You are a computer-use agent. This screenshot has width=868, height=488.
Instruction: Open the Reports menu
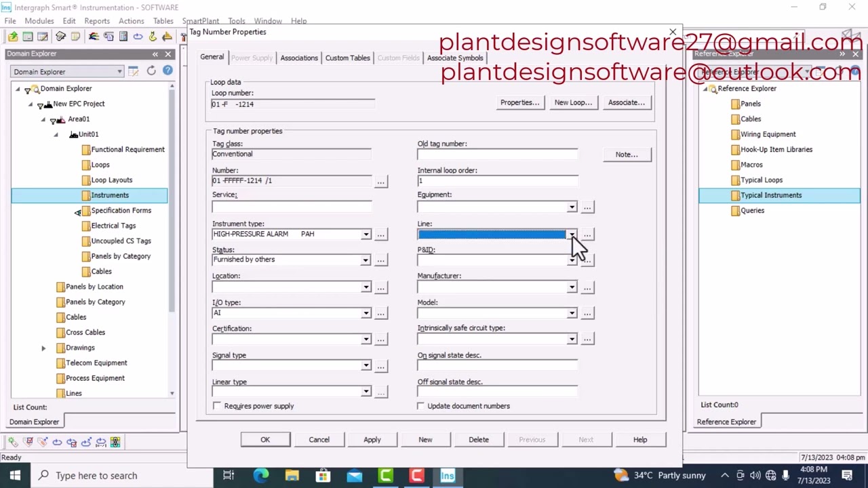click(97, 21)
